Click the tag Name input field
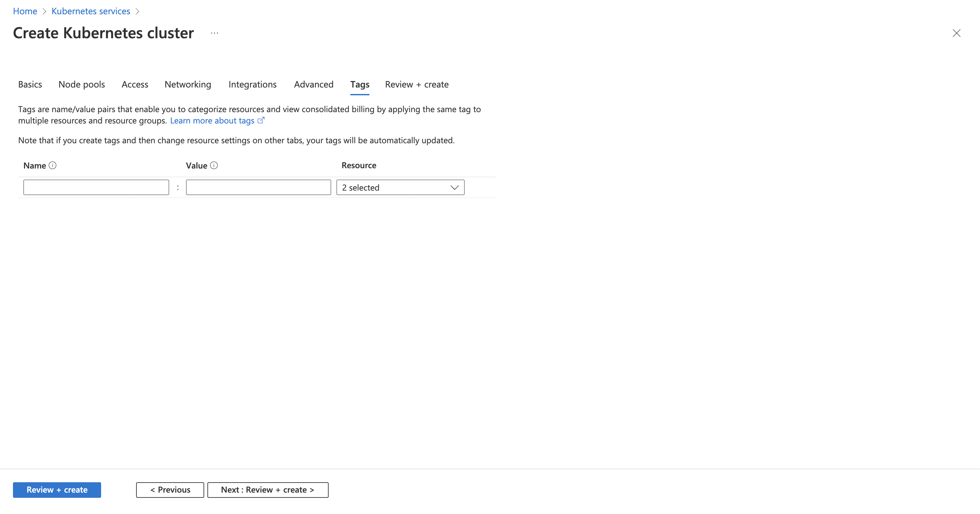This screenshot has height=514, width=980. [x=96, y=188]
